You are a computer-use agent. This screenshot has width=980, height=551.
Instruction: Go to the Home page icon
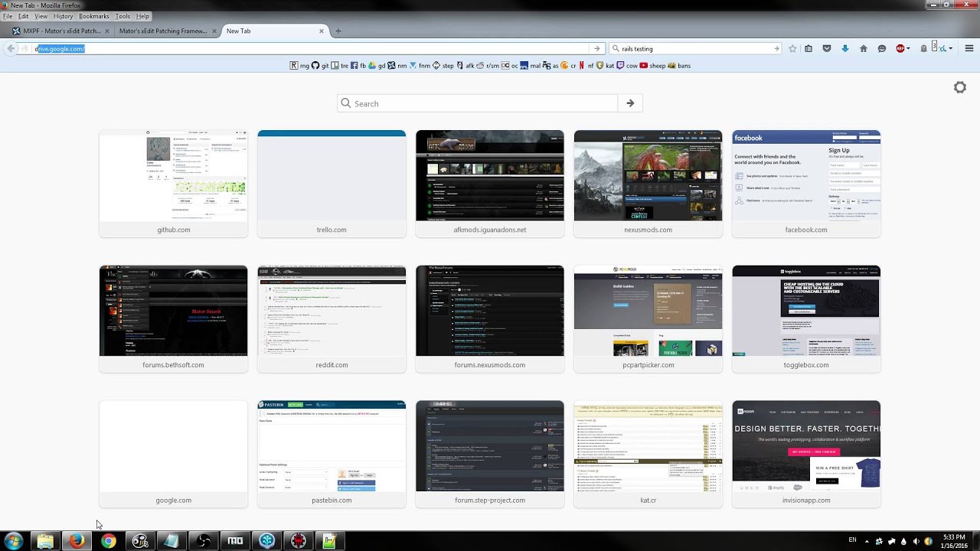tap(864, 48)
